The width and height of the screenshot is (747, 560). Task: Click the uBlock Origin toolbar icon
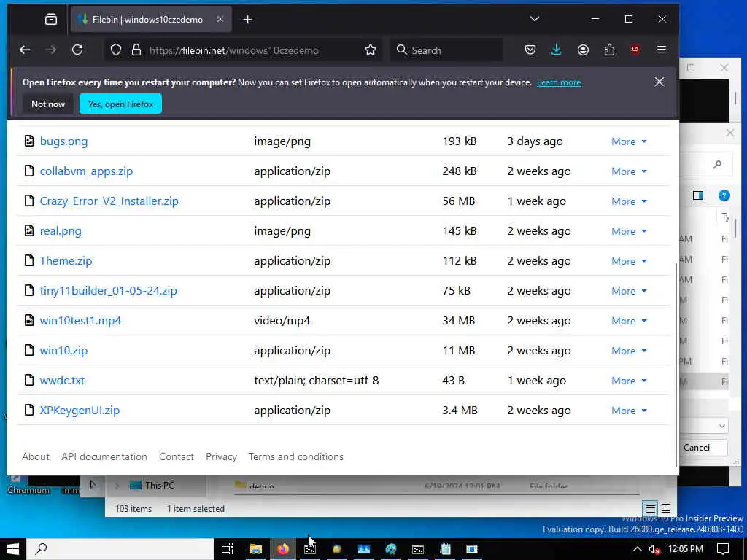click(635, 50)
